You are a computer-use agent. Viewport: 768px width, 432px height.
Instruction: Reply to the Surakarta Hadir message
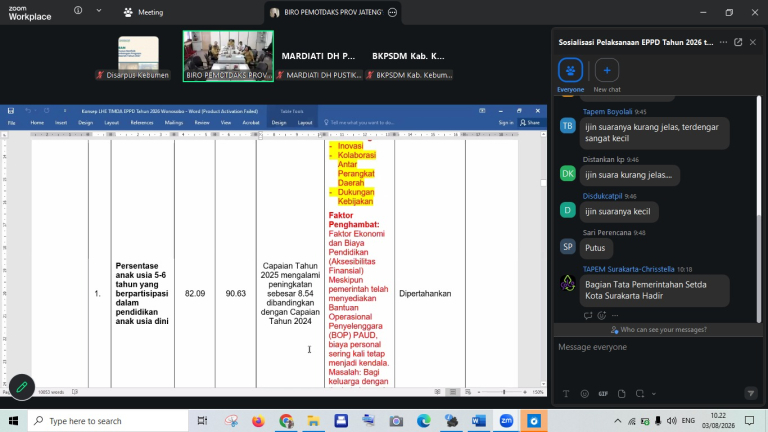click(588, 315)
